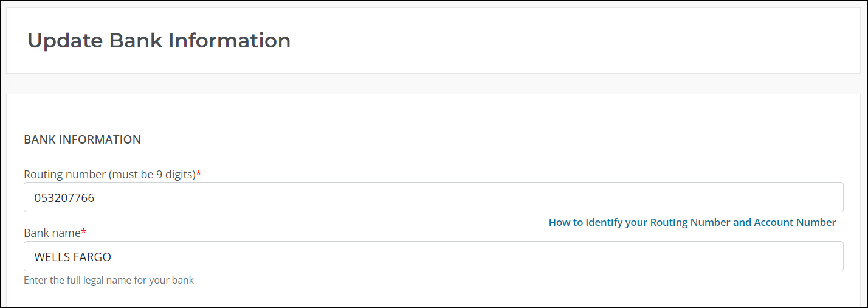Click the red asterisk beside Bank name
The image size is (868, 308).
pyautogui.click(x=84, y=233)
